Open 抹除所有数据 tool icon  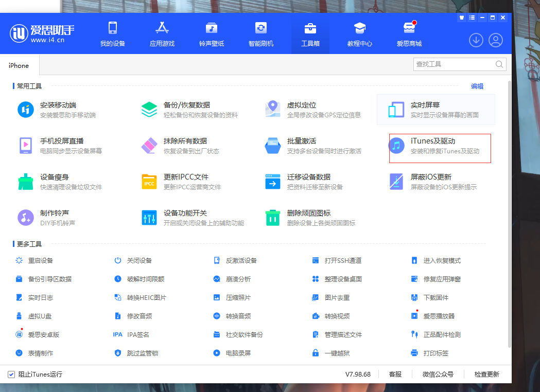pyautogui.click(x=149, y=146)
